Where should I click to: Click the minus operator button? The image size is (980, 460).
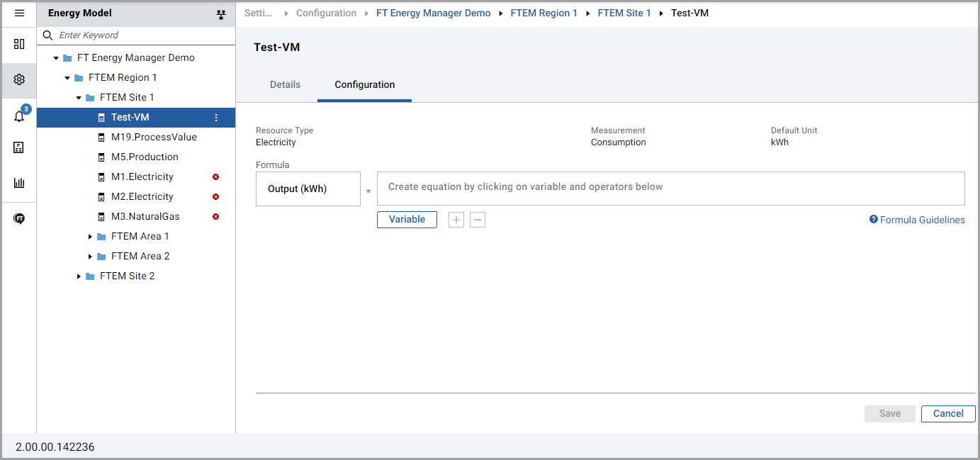[x=478, y=220]
